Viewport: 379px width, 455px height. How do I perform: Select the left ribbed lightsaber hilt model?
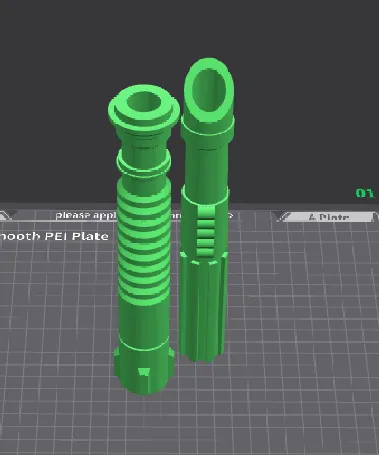[x=144, y=240]
